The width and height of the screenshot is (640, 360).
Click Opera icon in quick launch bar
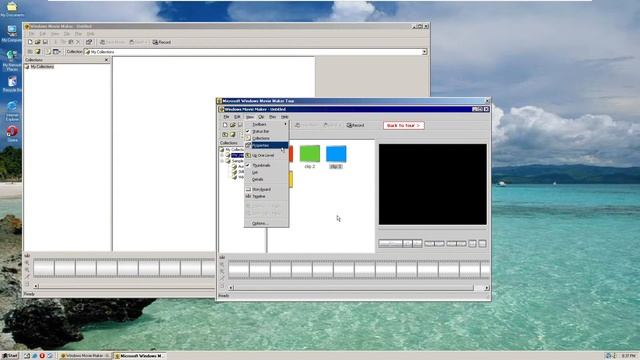point(42,356)
